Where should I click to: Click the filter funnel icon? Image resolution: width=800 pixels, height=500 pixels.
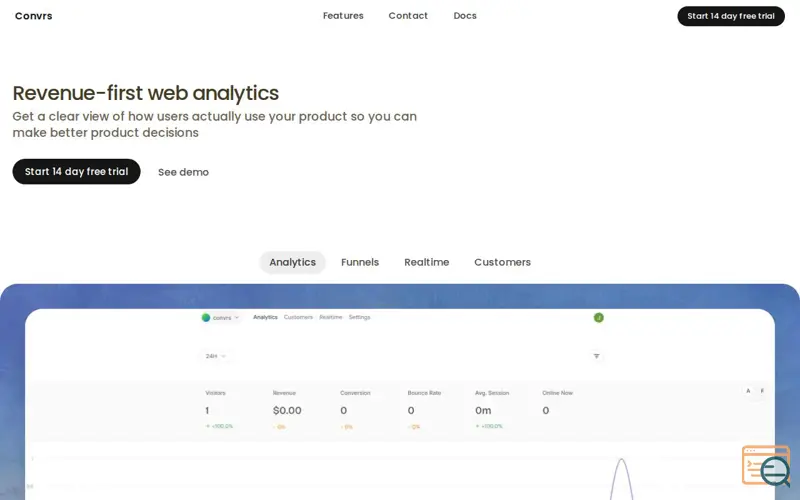(x=596, y=356)
